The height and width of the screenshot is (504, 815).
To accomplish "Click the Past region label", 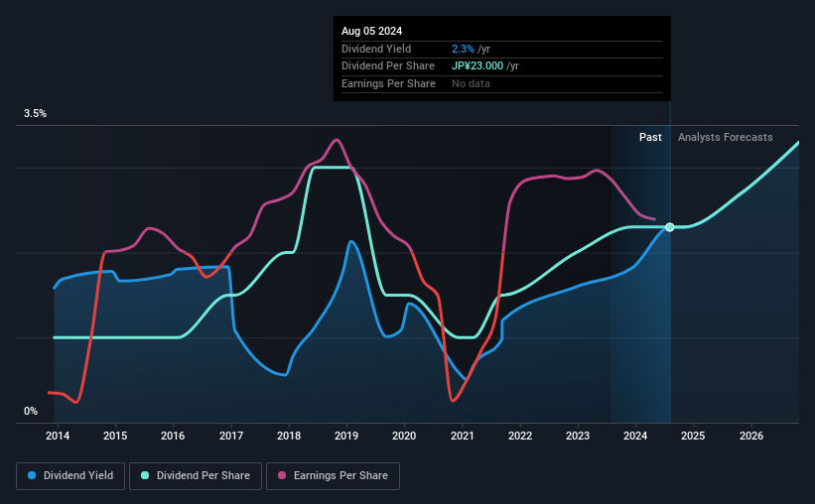I will (x=650, y=137).
